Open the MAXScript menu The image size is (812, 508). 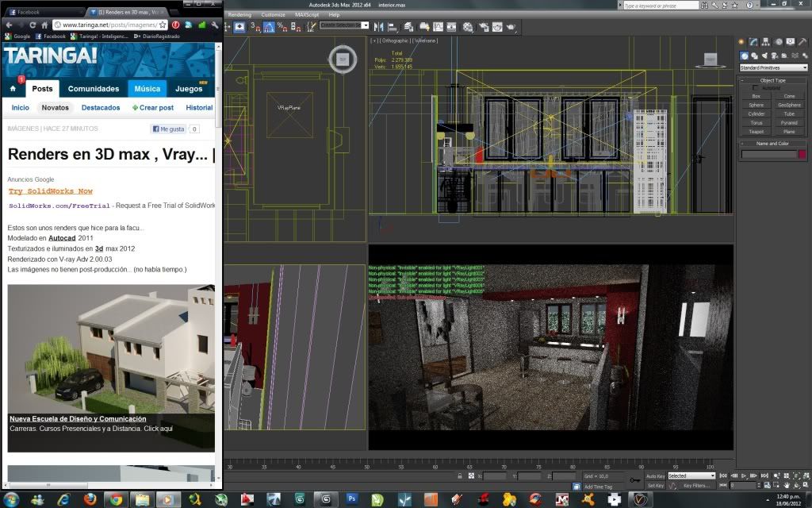(307, 14)
